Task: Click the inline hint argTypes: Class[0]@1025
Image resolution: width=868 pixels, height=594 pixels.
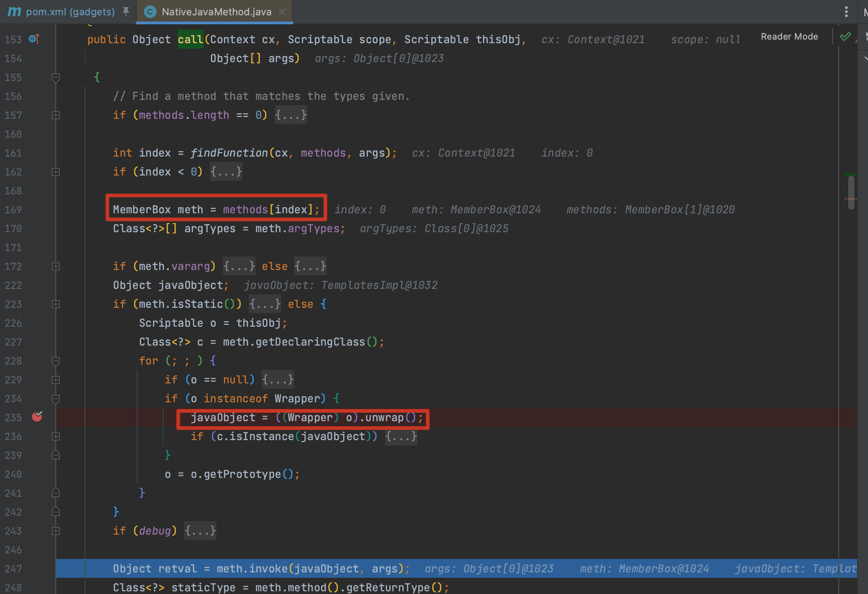Action: tap(434, 229)
